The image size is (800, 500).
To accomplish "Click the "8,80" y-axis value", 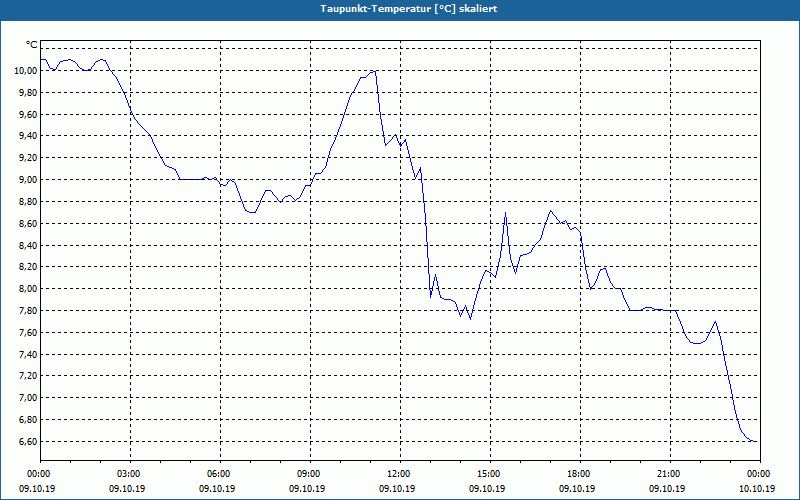I will (x=28, y=202).
